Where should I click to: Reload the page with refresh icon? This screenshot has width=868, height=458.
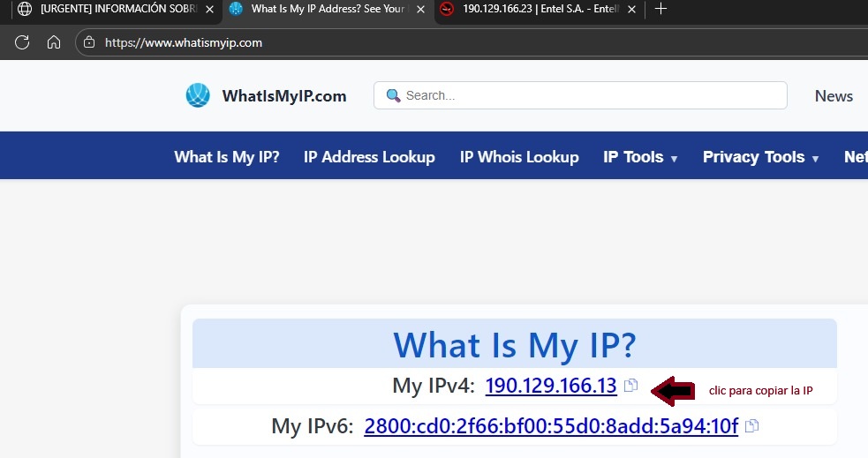(22, 42)
